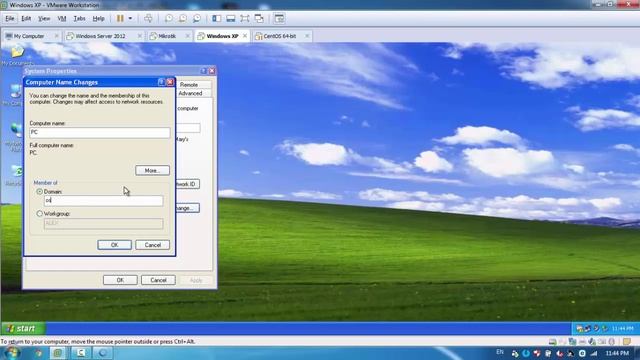640x360 pixels.
Task: Click the EN language indicator in host tray
Action: tap(500, 352)
